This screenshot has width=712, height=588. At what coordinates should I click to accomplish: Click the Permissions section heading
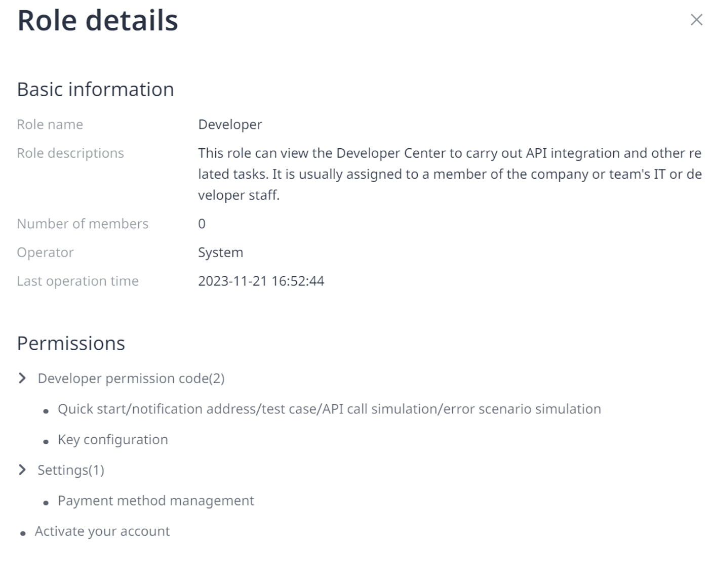pyautogui.click(x=71, y=344)
